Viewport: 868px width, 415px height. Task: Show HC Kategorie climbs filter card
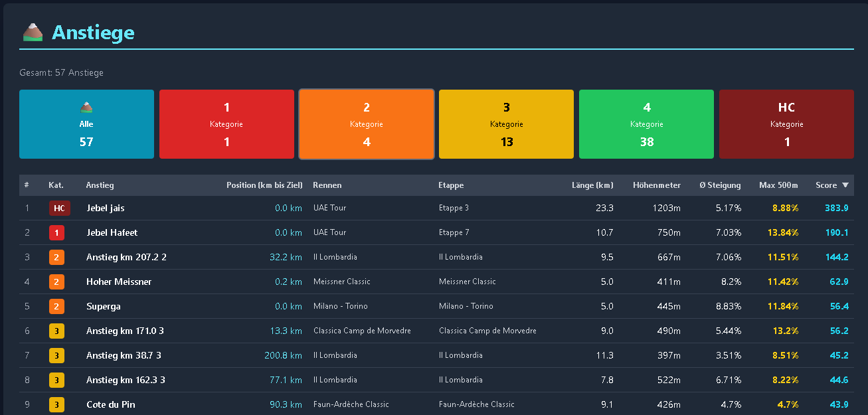(786, 124)
